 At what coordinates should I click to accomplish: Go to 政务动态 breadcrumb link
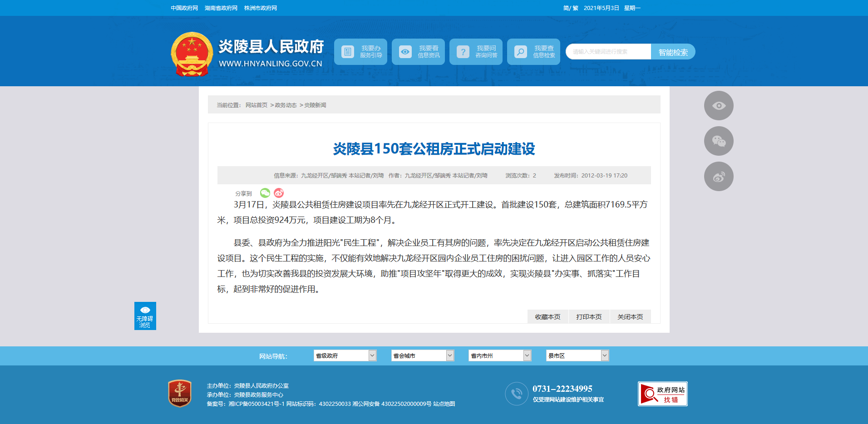[x=286, y=105]
